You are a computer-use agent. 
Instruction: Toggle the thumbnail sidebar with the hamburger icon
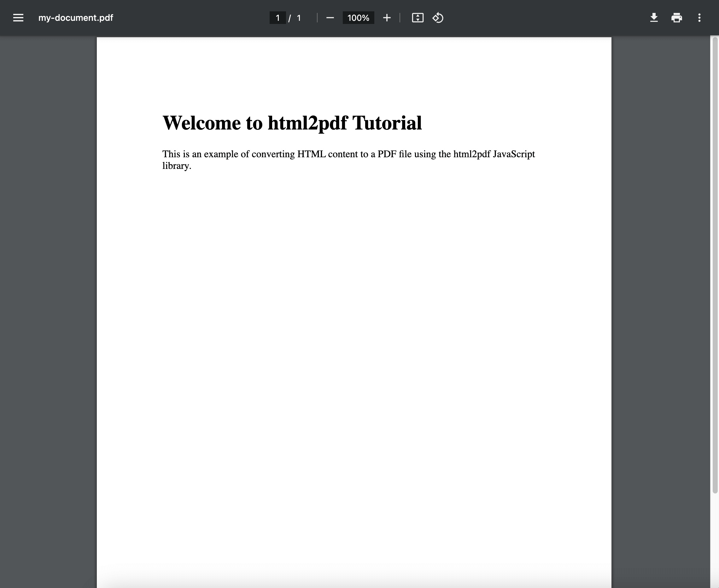point(18,18)
